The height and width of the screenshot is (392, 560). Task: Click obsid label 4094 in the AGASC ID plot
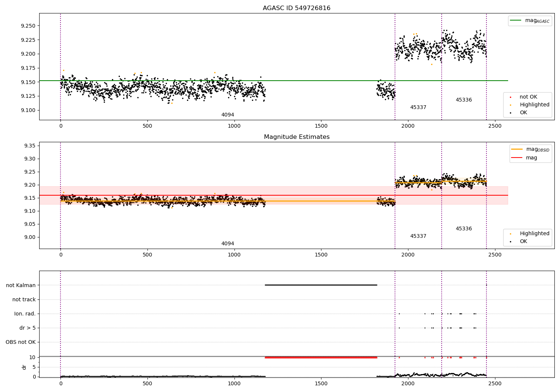pyautogui.click(x=228, y=115)
